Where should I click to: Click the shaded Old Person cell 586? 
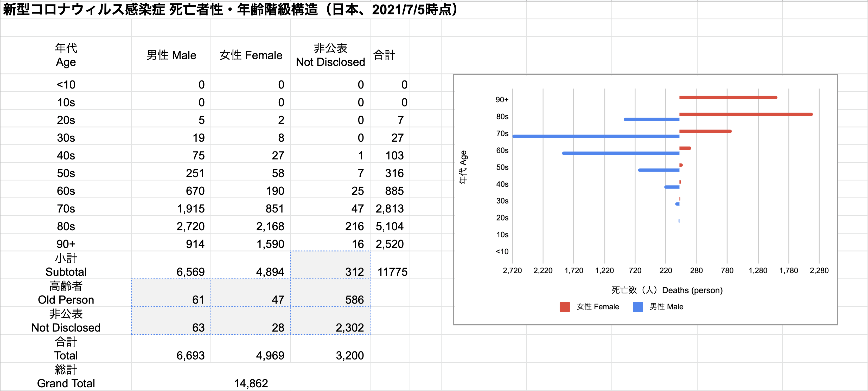coord(330,293)
